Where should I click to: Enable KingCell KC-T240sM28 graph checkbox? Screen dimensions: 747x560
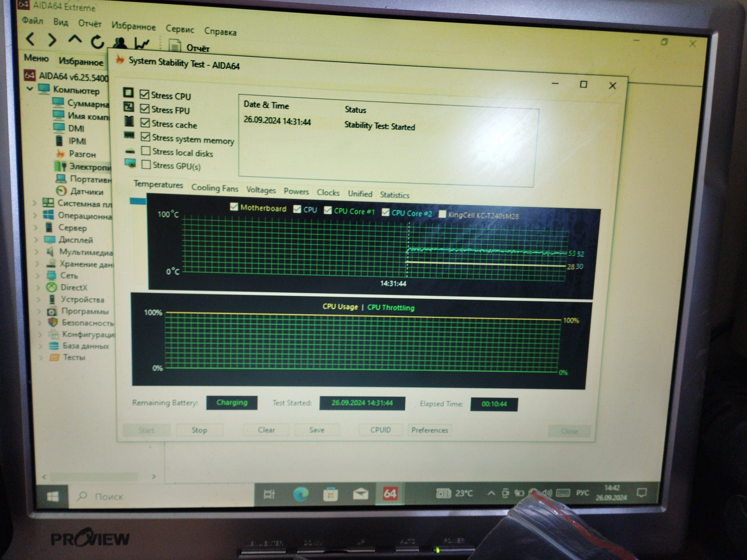click(442, 214)
